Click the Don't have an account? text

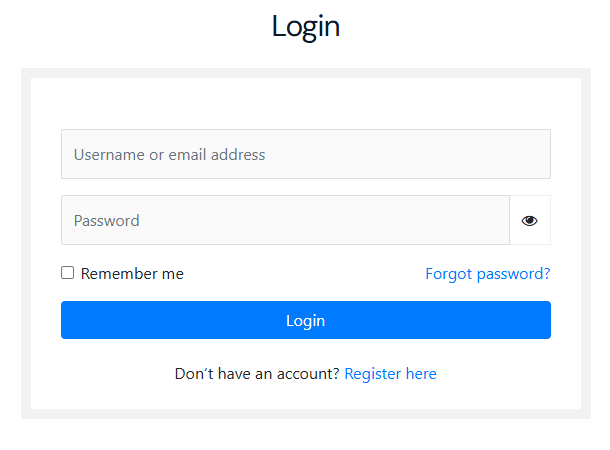coord(257,374)
